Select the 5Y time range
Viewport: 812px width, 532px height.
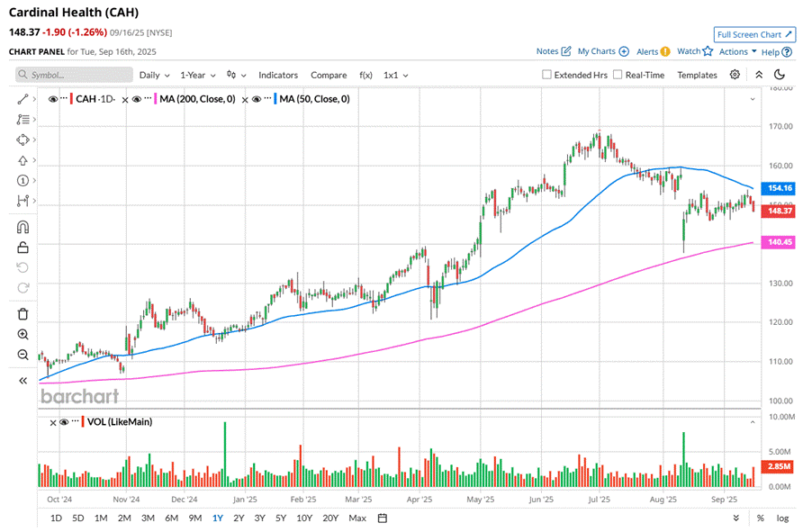[x=281, y=518]
